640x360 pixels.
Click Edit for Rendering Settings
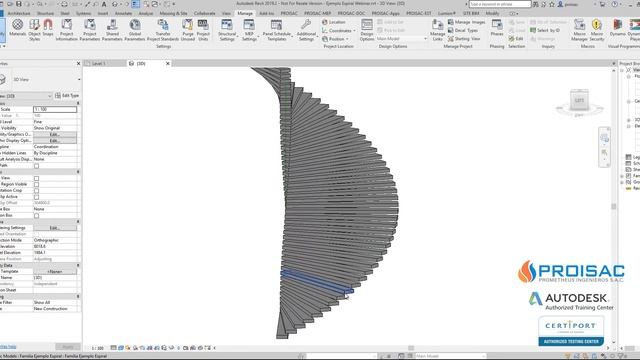click(55, 228)
